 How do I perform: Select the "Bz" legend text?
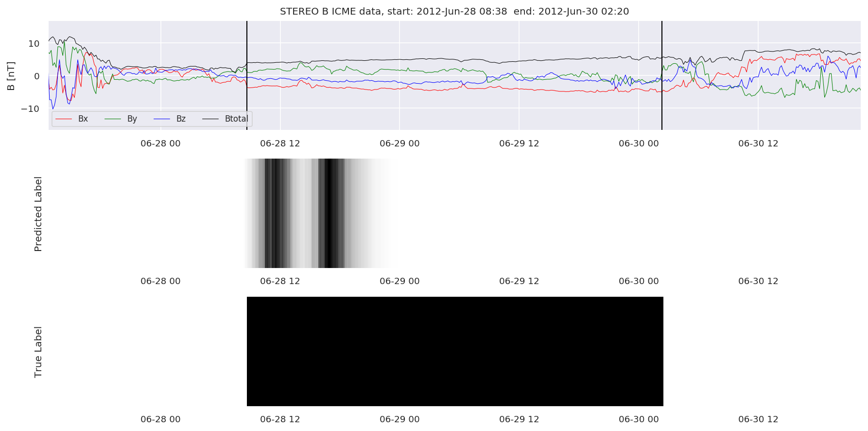point(181,119)
